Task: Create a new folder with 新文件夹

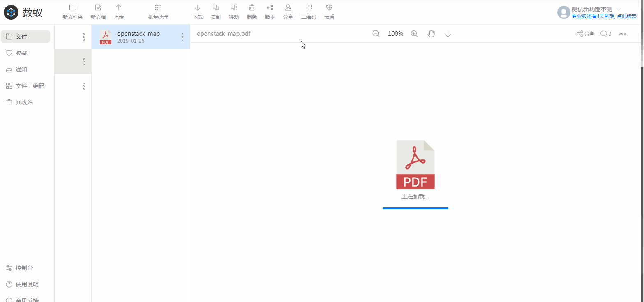Action: click(x=73, y=12)
